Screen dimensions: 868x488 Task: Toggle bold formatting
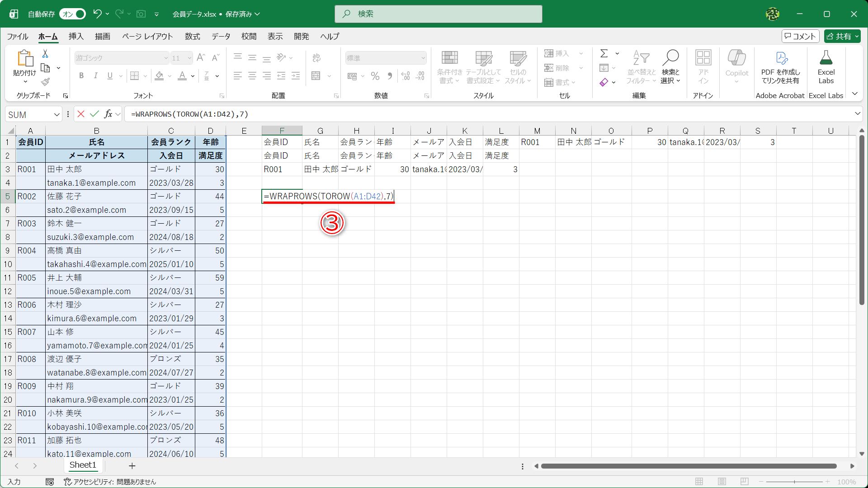click(81, 75)
